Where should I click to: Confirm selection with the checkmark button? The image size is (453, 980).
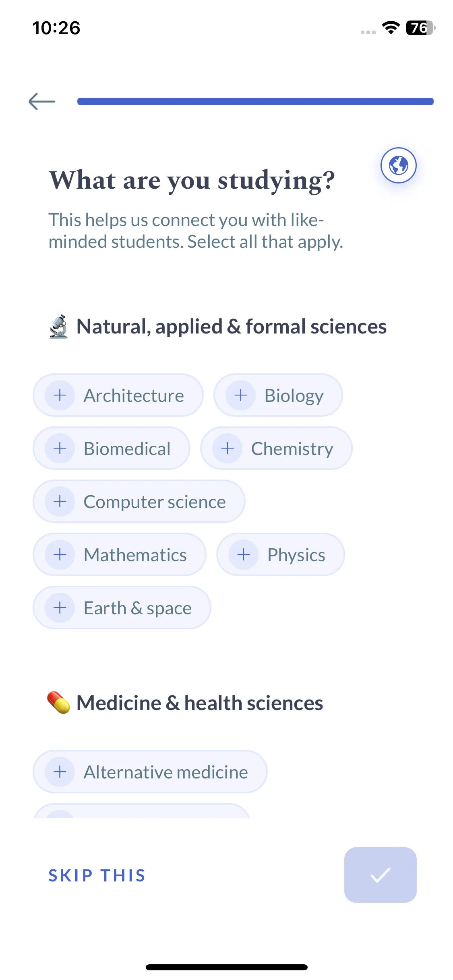(x=380, y=875)
